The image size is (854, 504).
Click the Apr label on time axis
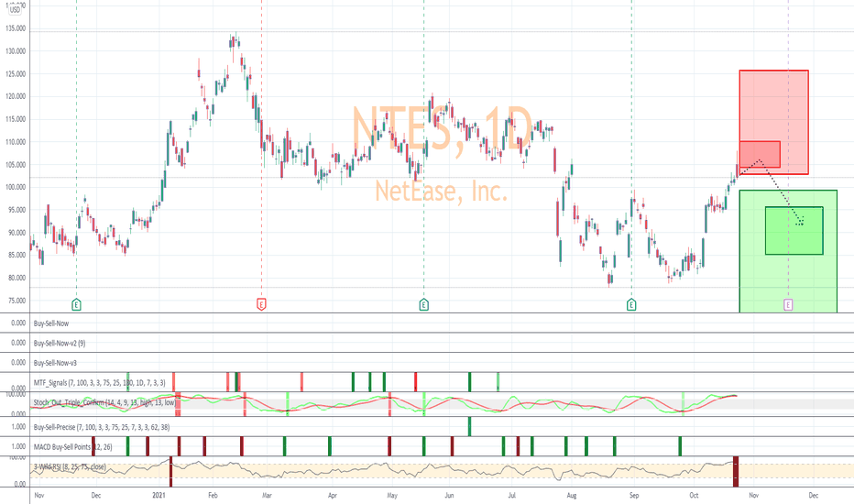(333, 495)
